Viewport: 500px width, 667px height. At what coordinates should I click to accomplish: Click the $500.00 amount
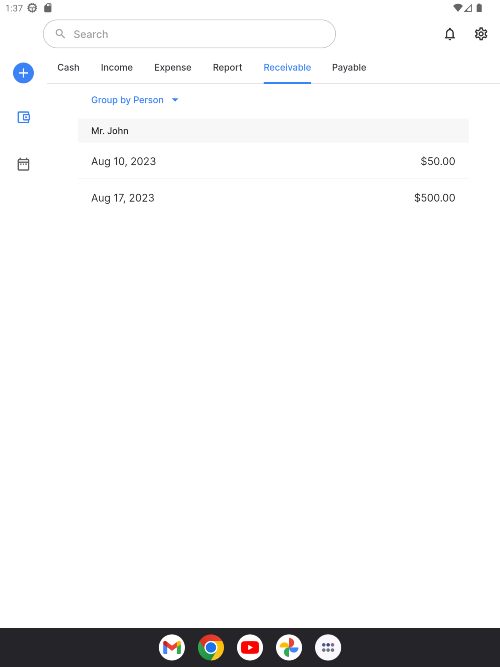(x=435, y=198)
